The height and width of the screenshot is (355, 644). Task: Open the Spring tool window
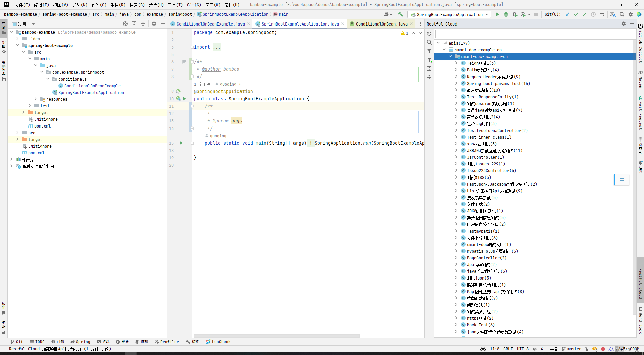pyautogui.click(x=80, y=342)
